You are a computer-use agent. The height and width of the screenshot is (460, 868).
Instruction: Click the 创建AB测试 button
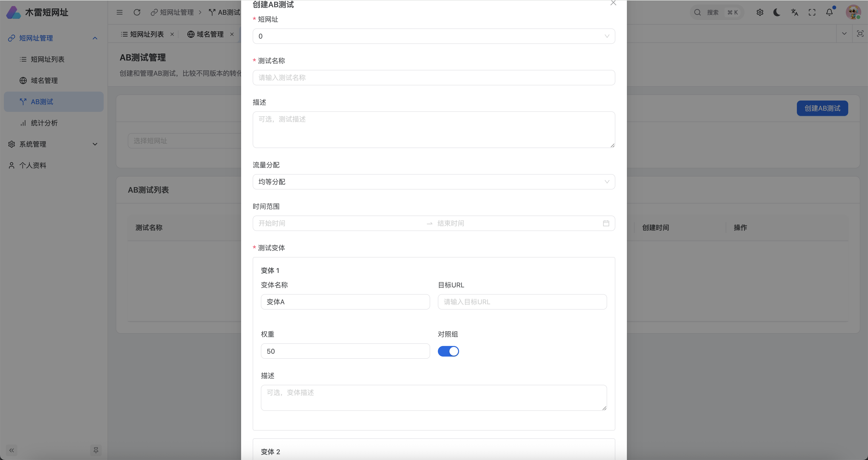[x=822, y=108]
